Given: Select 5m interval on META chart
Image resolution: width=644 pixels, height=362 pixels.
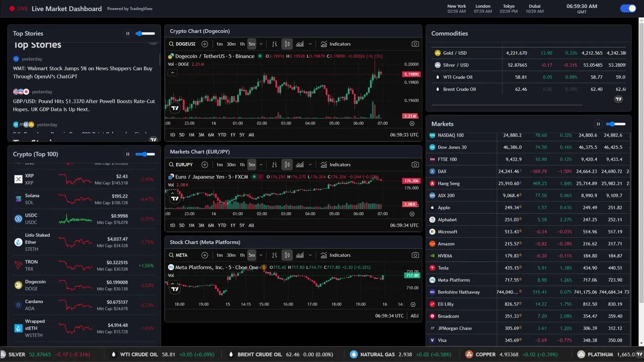Looking at the screenshot, I should [x=252, y=255].
